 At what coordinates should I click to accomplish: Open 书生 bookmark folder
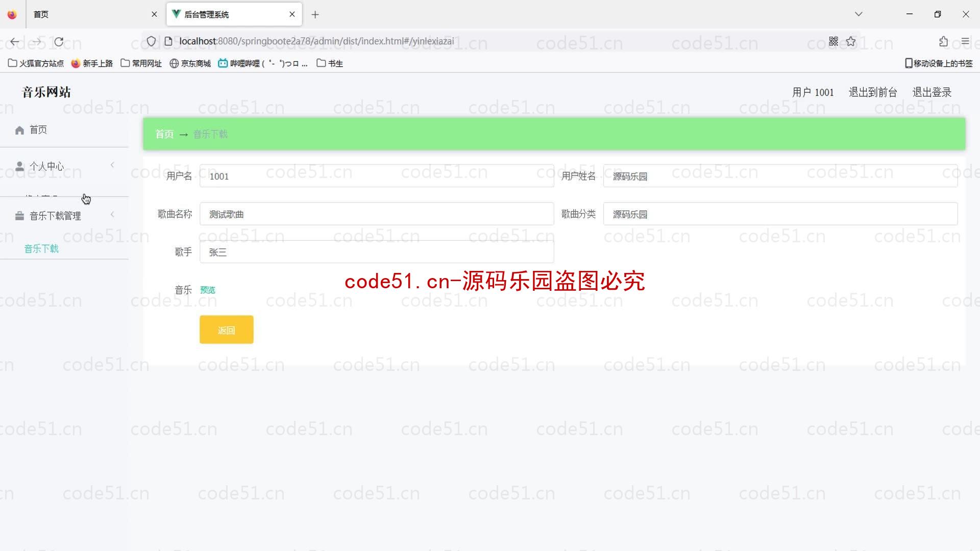point(330,63)
